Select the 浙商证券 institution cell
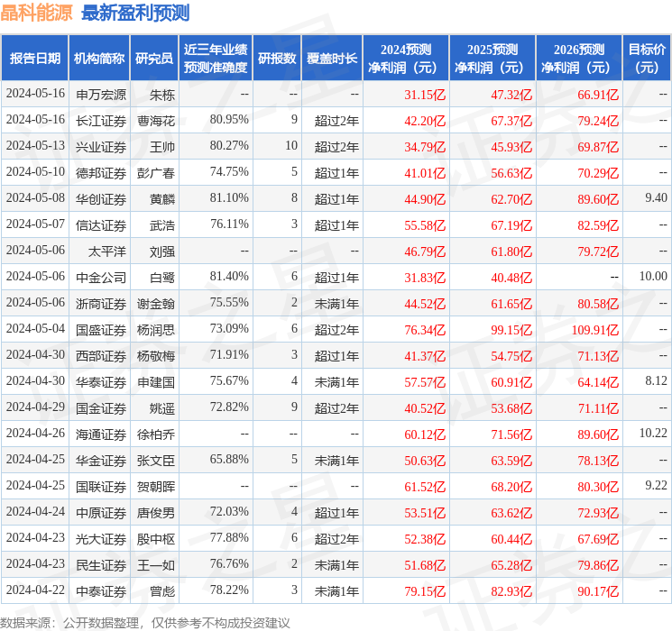The image size is (672, 631). click(101, 304)
